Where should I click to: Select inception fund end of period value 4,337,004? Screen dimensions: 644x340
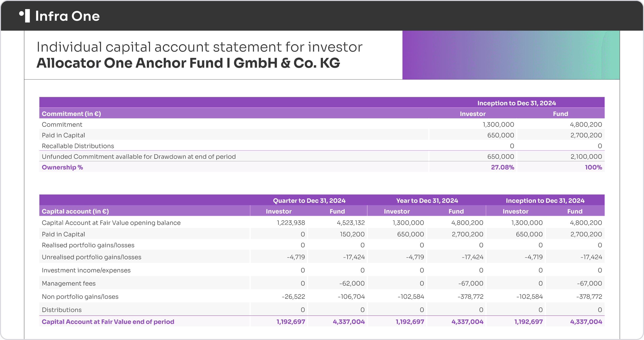[586, 322]
